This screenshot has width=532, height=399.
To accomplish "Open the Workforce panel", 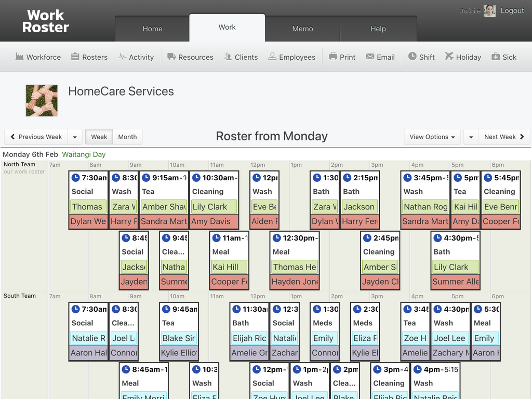I will (38, 57).
